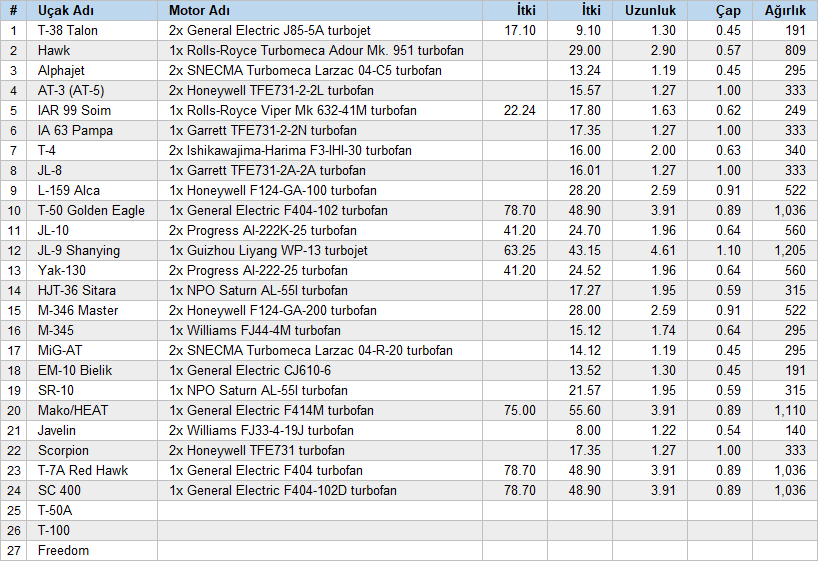Select the 'T-50 Golden Eagle' cell
The height and width of the screenshot is (561, 818).
pos(92,211)
